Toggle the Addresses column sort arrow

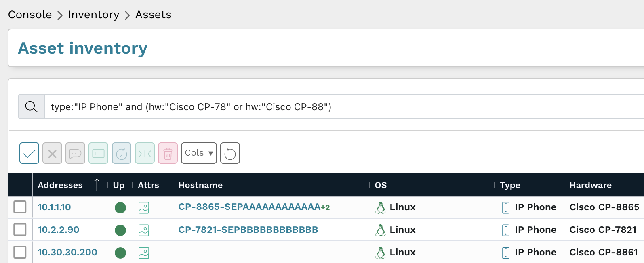[97, 185]
